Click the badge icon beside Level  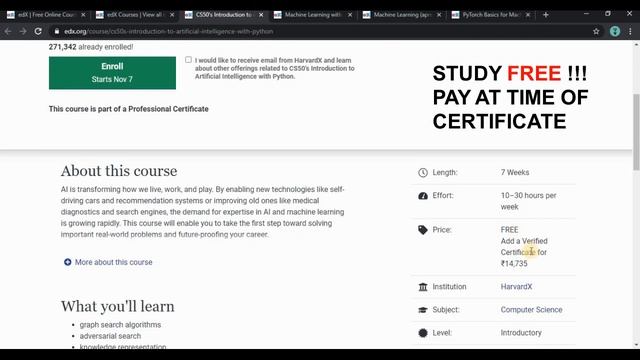point(423,333)
